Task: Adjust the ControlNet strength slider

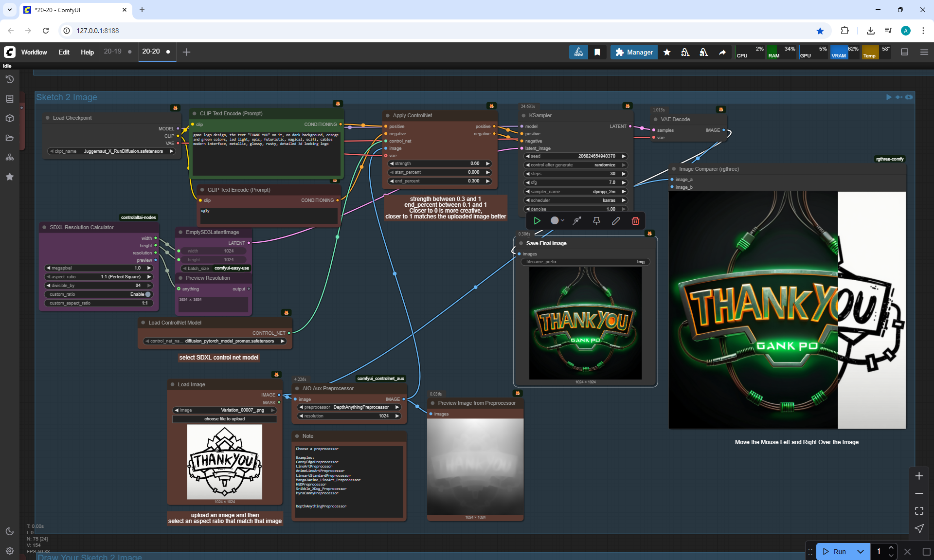Action: [x=440, y=163]
